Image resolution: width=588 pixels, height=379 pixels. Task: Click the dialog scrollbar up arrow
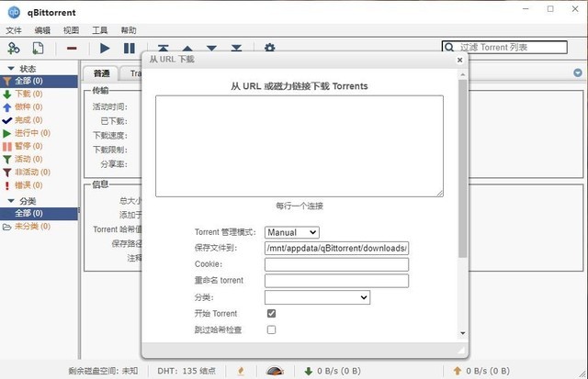(x=463, y=74)
